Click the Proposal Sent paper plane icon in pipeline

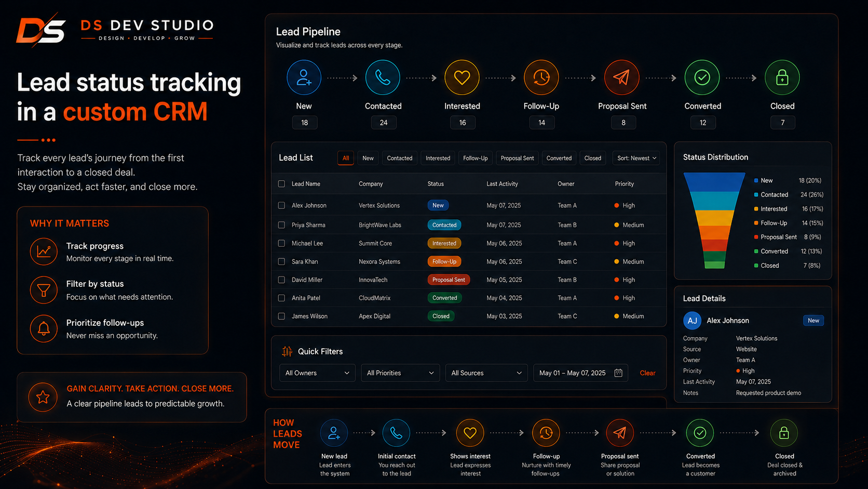[621, 77]
